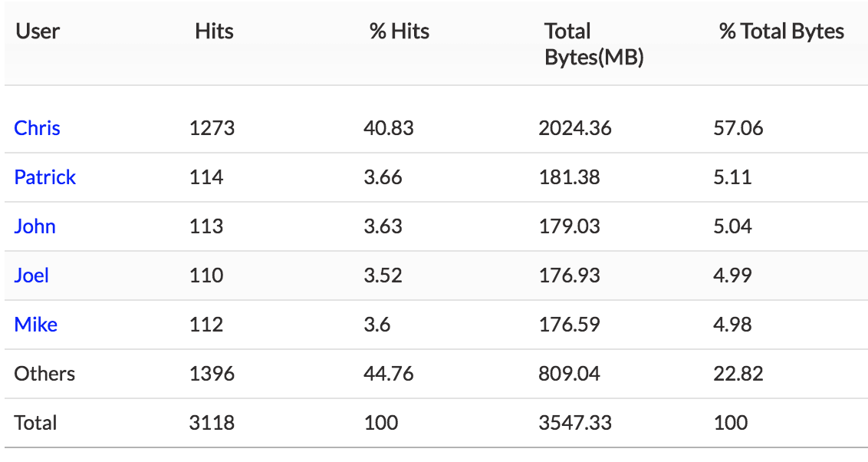Click the Total row label
This screenshot has height=462, width=868.
35,423
